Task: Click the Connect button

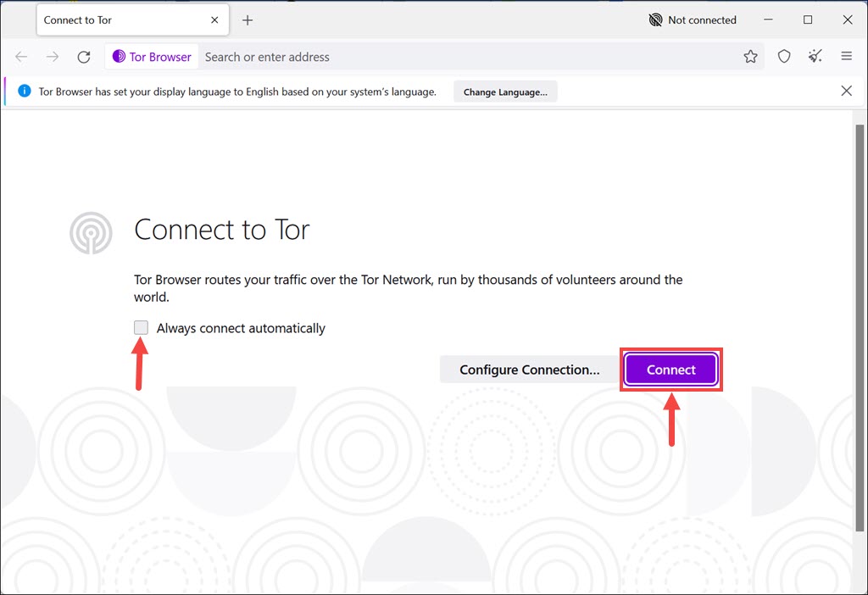Action: pyautogui.click(x=670, y=370)
